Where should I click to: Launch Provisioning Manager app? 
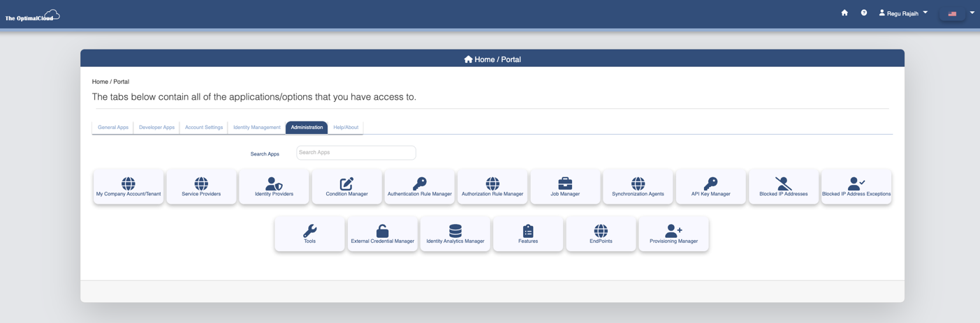pyautogui.click(x=673, y=234)
